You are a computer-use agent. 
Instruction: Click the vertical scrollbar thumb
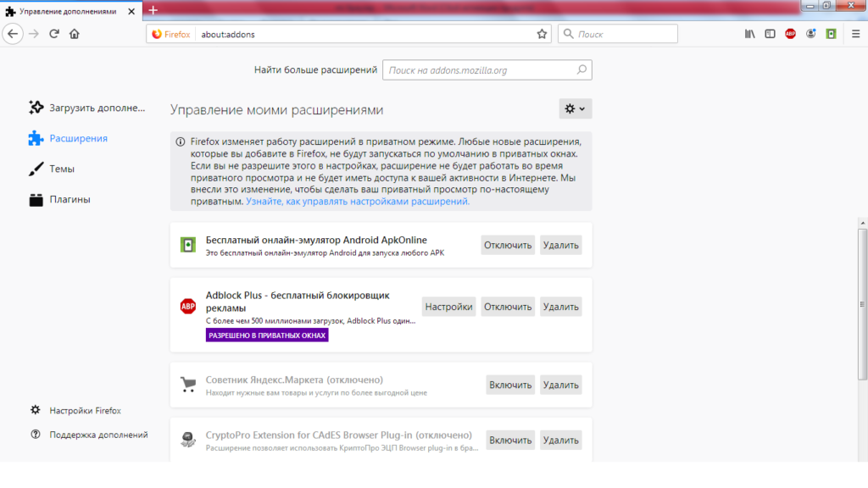862,304
